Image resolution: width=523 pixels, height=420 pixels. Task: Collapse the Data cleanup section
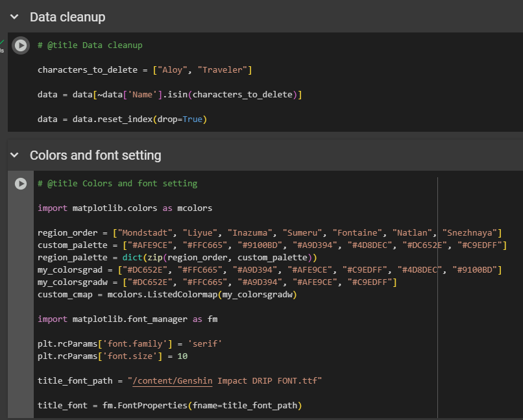pos(14,18)
